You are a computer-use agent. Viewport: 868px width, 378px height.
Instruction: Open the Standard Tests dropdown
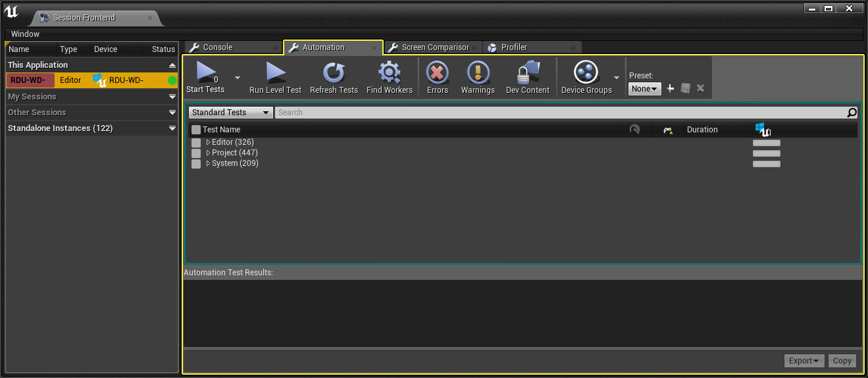(231, 113)
